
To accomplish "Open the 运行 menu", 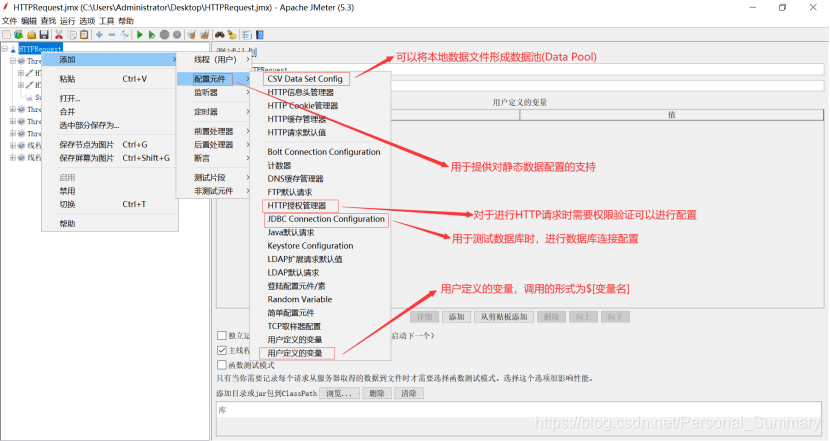I will (x=68, y=21).
